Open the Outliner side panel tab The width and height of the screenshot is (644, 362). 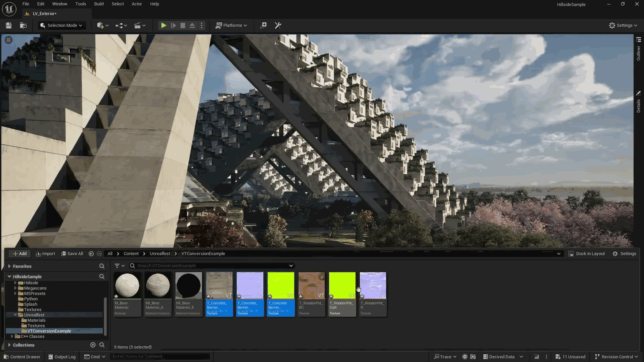tap(638, 49)
